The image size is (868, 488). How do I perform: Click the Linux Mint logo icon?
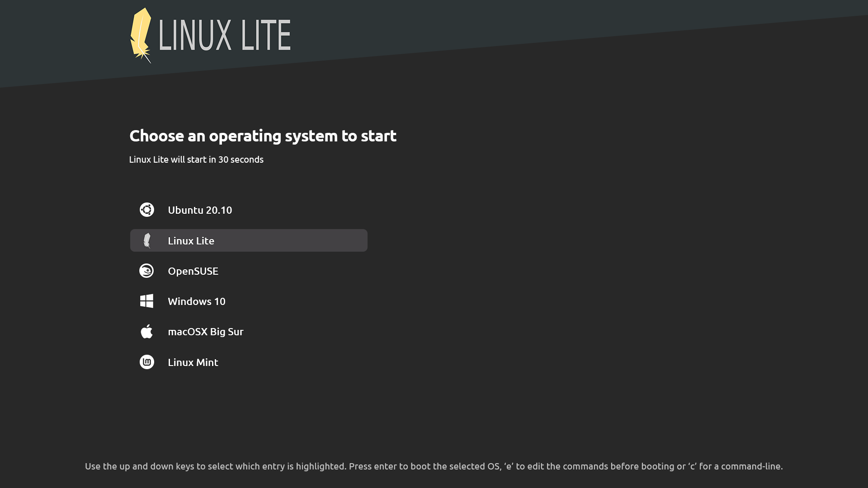tap(146, 362)
